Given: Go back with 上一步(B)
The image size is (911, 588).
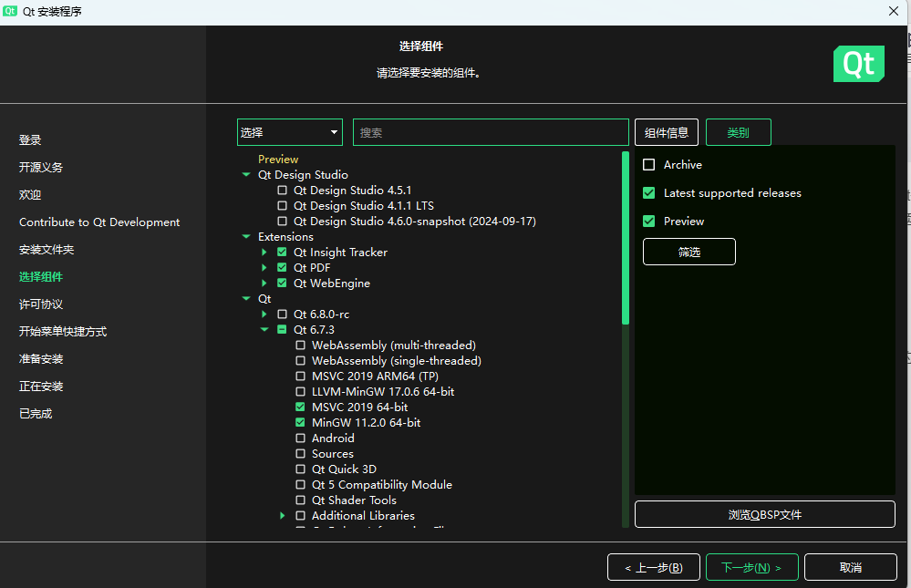Looking at the screenshot, I should (x=654, y=567).
